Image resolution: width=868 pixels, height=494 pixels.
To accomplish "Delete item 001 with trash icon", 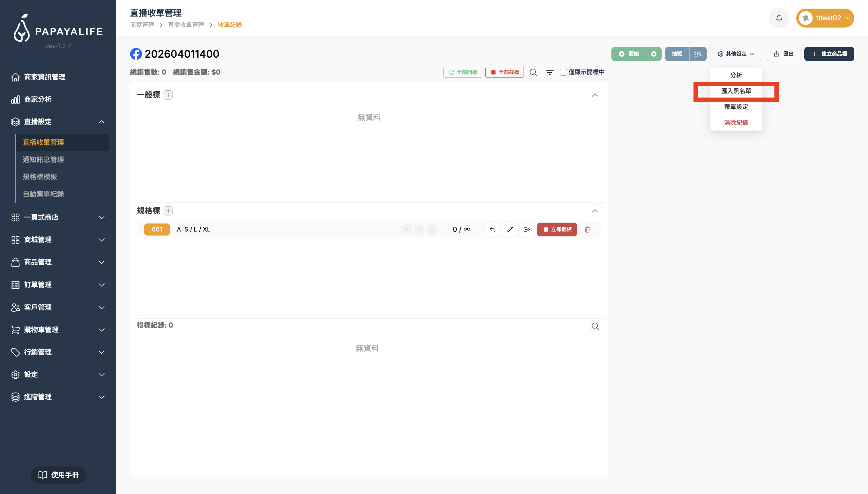I will point(587,230).
